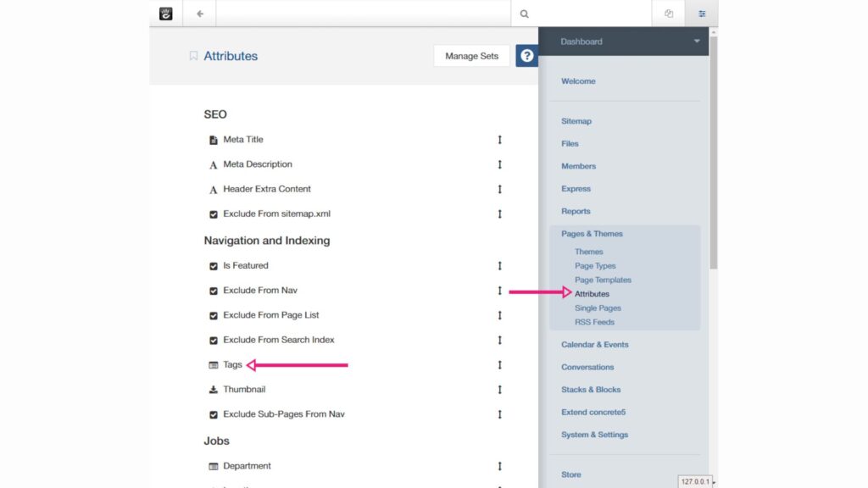Click the Department reorder handle
Image resolution: width=868 pixels, height=488 pixels.
(499, 467)
